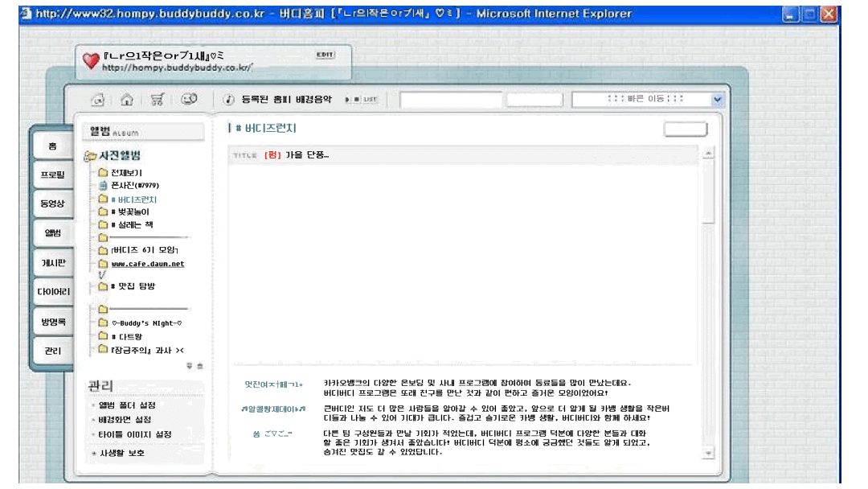Click the back-arrow house icon in toolbar
The width and height of the screenshot is (868, 489).
point(98,100)
